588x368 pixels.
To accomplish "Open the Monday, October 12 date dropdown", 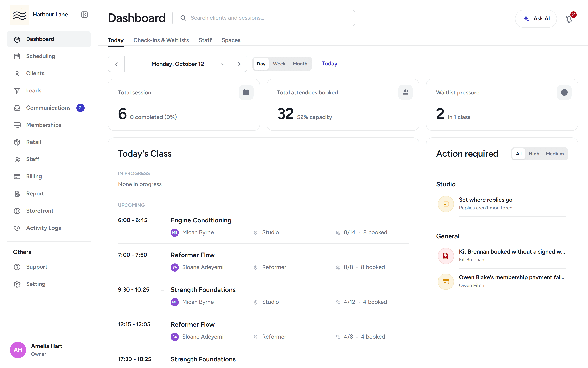I will tap(178, 64).
